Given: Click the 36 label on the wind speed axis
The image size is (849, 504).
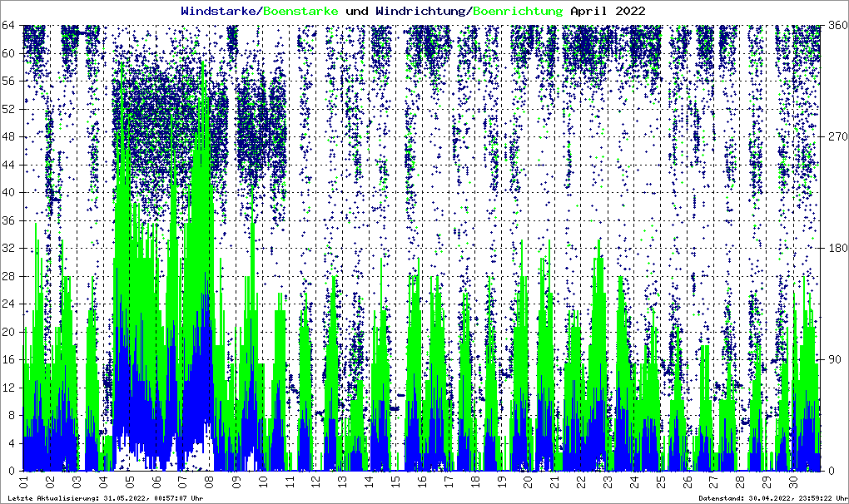Looking at the screenshot, I should (x=7, y=220).
